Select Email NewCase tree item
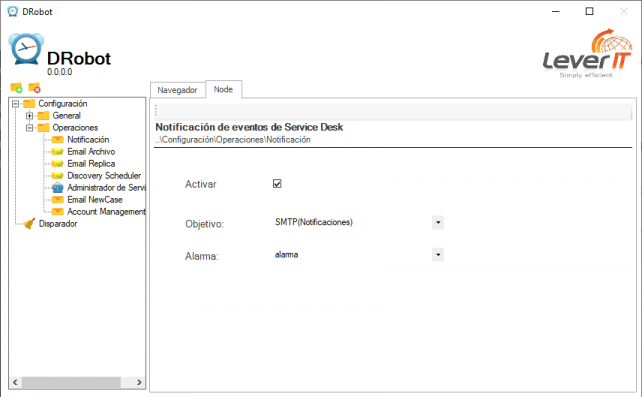This screenshot has height=397, width=642. click(95, 200)
